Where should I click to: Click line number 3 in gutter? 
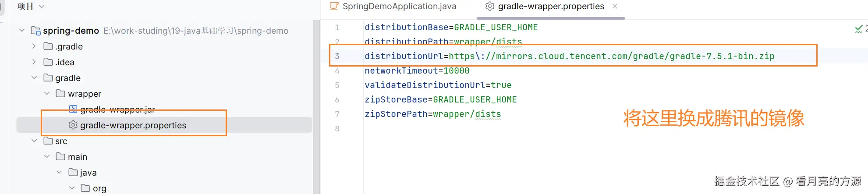[x=337, y=56]
